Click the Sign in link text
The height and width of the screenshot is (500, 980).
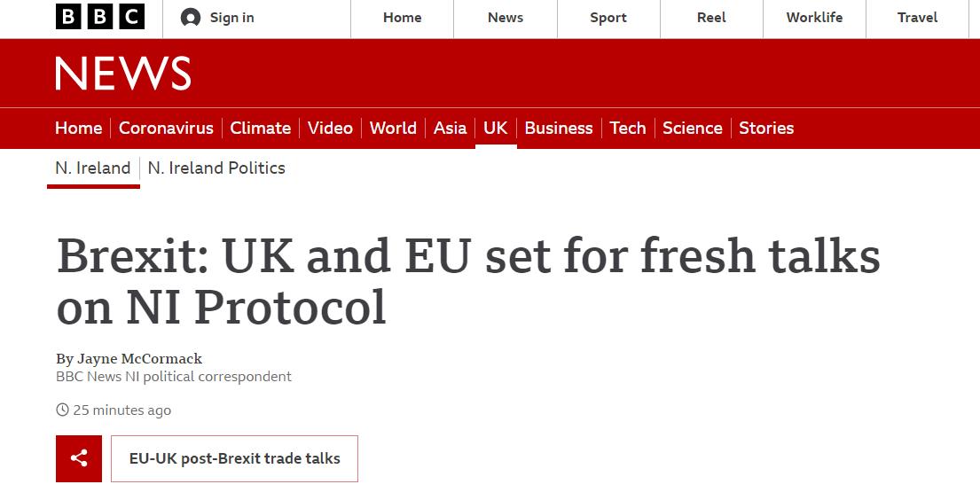click(x=232, y=18)
